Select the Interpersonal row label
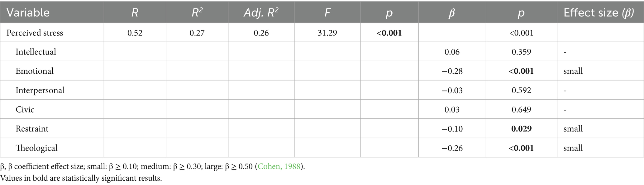This screenshot has width=644, height=185. [40, 90]
